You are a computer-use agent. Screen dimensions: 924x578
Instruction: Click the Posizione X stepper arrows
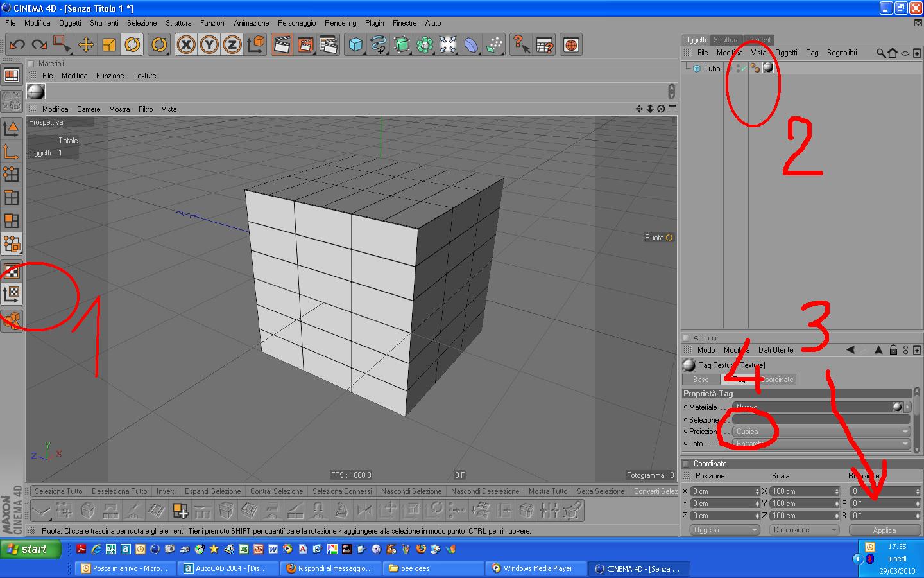pos(758,491)
